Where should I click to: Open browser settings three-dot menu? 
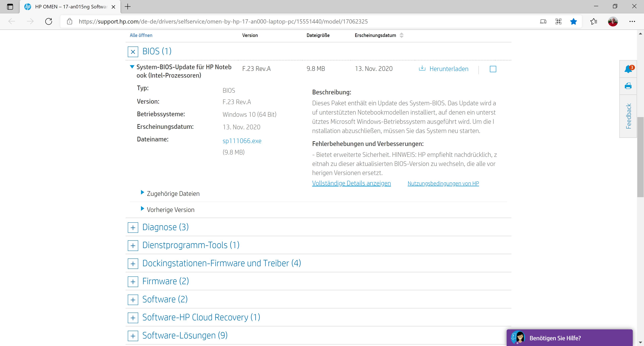[x=632, y=21]
